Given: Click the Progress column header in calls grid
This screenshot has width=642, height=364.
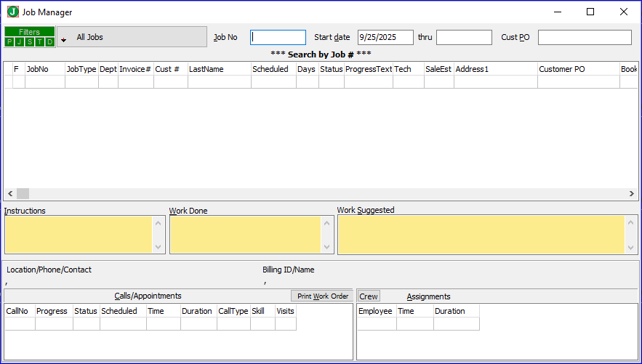Looking at the screenshot, I should [54, 311].
